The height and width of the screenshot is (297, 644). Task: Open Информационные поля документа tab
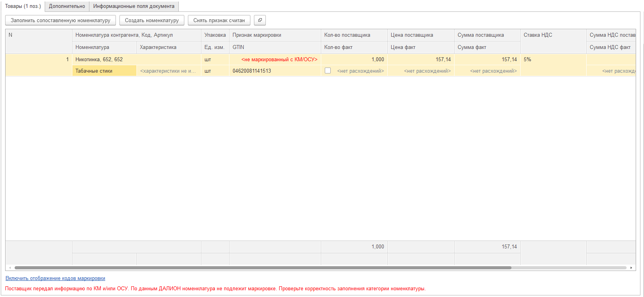click(x=134, y=6)
